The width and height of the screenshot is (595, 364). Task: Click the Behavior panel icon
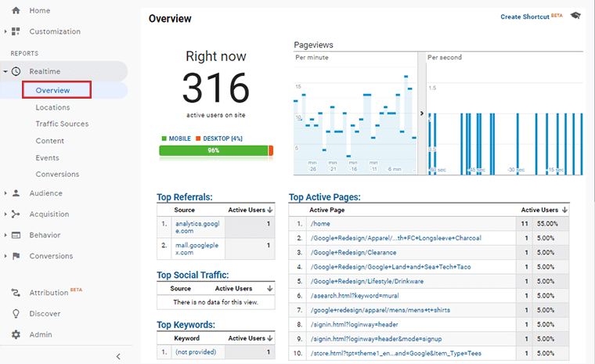16,235
